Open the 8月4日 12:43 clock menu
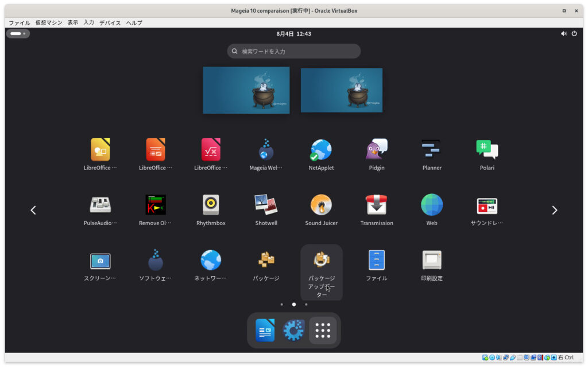This screenshot has height=368, width=588. (x=293, y=34)
